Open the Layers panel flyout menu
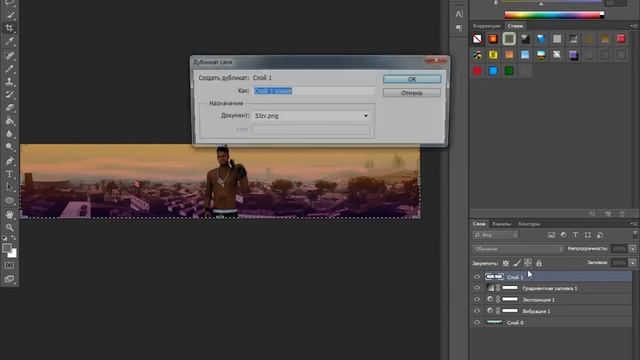The height and width of the screenshot is (360, 640). pos(633,224)
